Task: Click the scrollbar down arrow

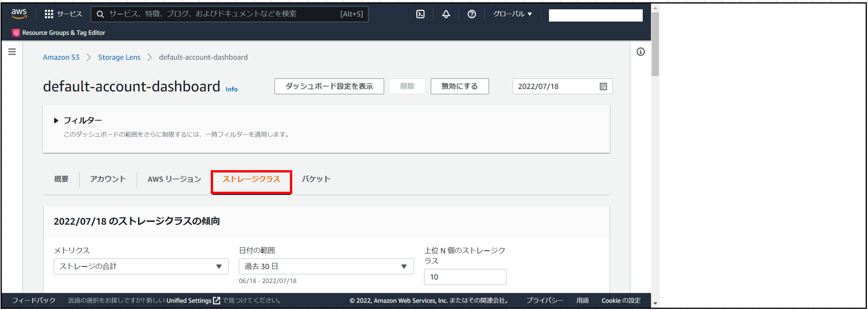Action: point(655,303)
